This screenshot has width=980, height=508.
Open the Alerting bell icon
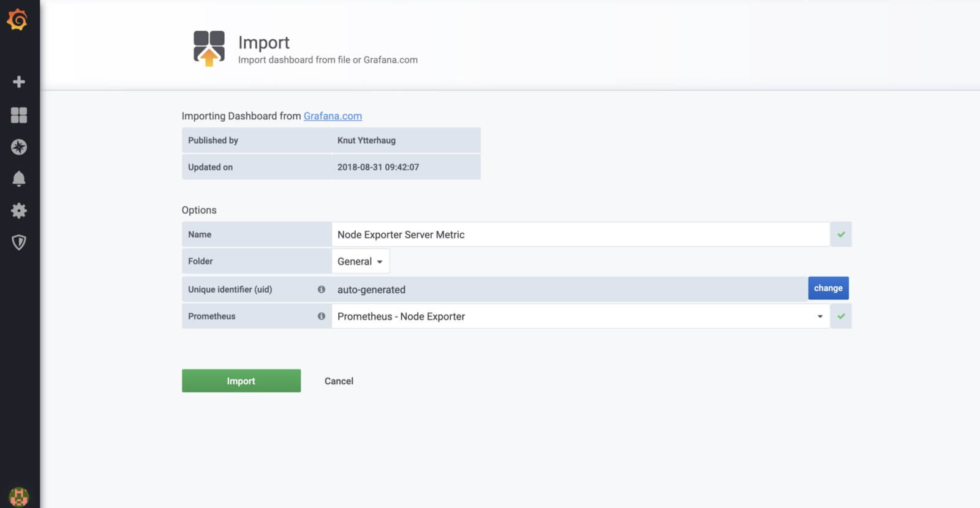click(19, 179)
